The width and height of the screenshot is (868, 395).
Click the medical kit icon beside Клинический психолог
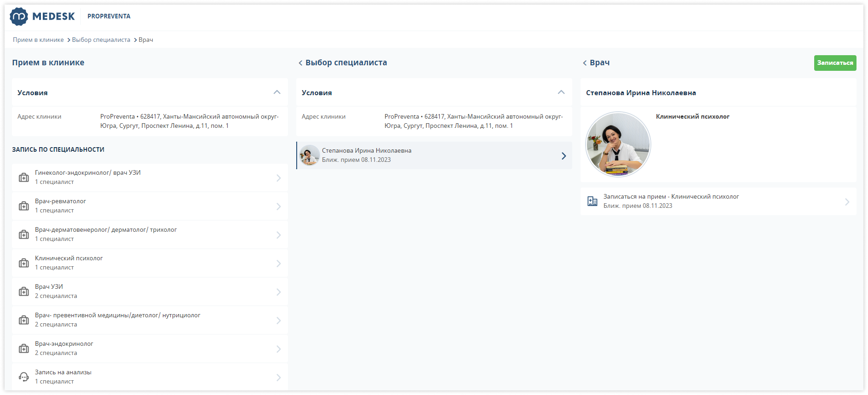24,263
